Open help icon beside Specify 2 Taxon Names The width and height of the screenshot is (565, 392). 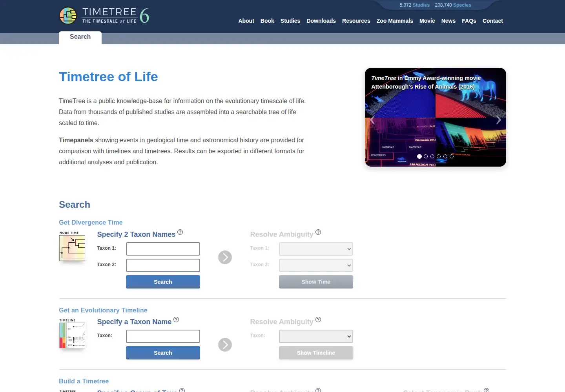pyautogui.click(x=180, y=232)
